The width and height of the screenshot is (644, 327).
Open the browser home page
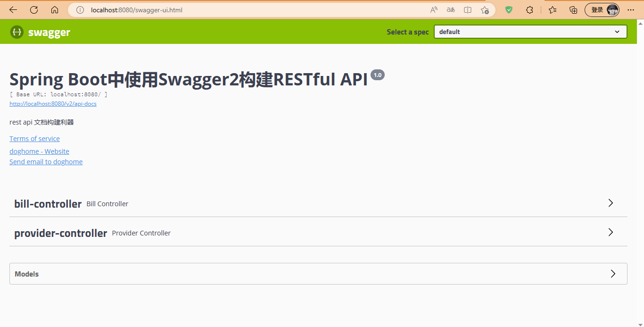click(x=55, y=9)
